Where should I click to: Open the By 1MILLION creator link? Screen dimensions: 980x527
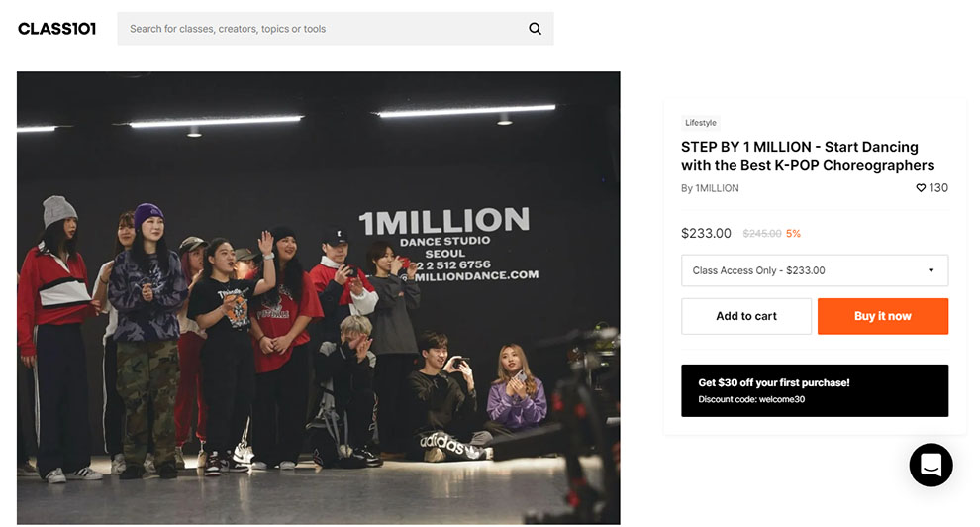710,188
